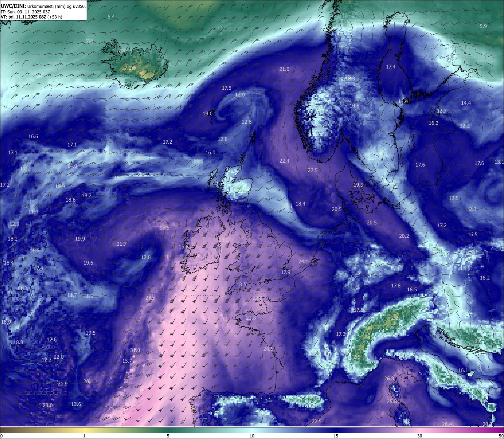Click the UWC/DINI Úrkomumætti title line

(43, 6)
